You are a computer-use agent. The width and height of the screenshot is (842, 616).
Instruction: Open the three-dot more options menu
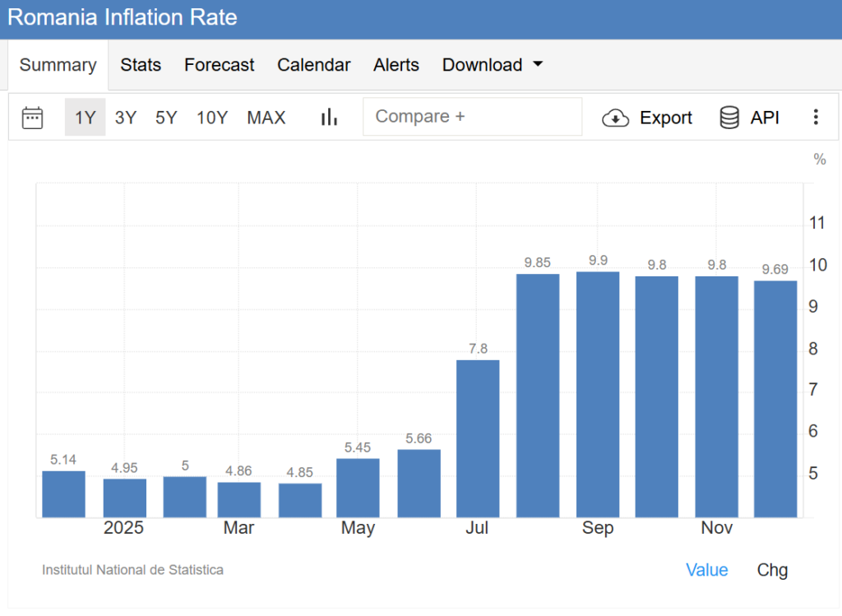point(815,118)
